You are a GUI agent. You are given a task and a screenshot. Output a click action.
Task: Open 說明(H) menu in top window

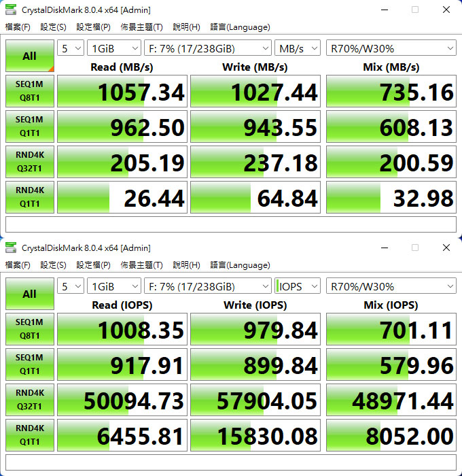(186, 27)
